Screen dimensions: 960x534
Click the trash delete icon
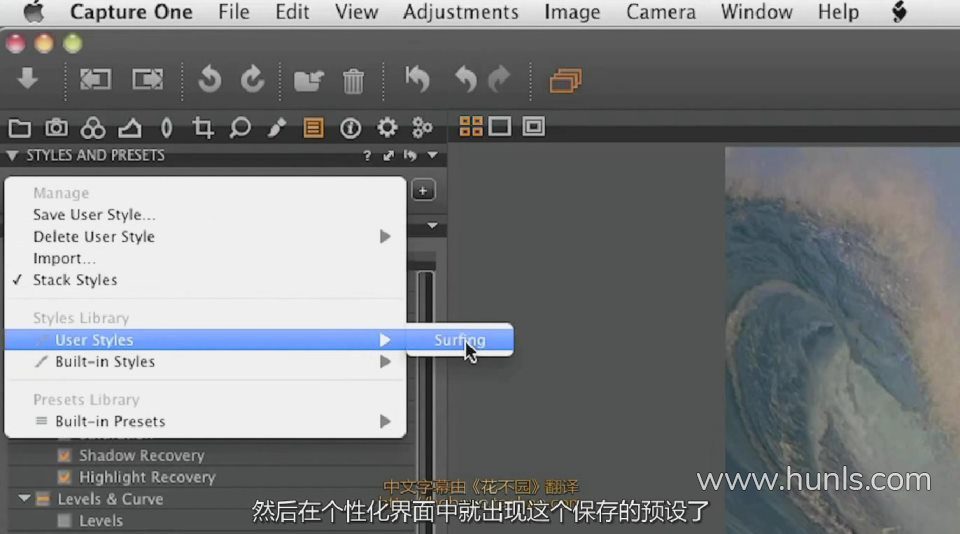[353, 80]
